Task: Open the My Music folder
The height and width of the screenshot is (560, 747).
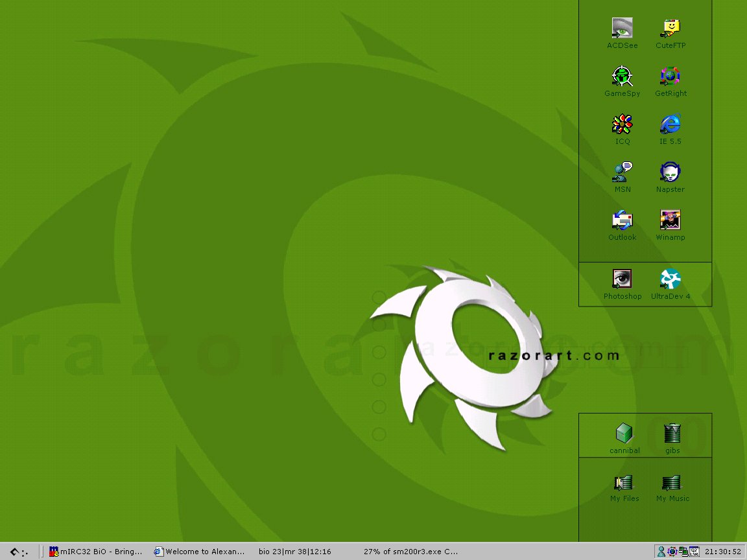Action: point(672,483)
